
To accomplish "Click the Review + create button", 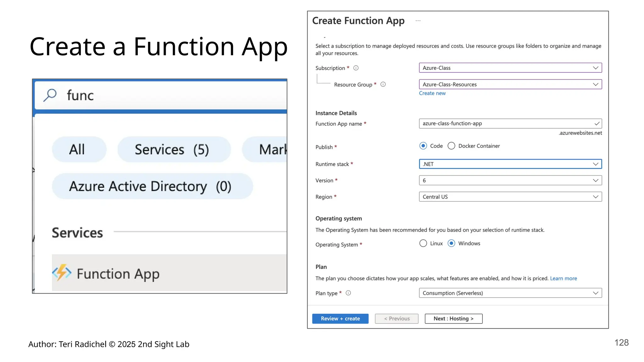I will [340, 319].
